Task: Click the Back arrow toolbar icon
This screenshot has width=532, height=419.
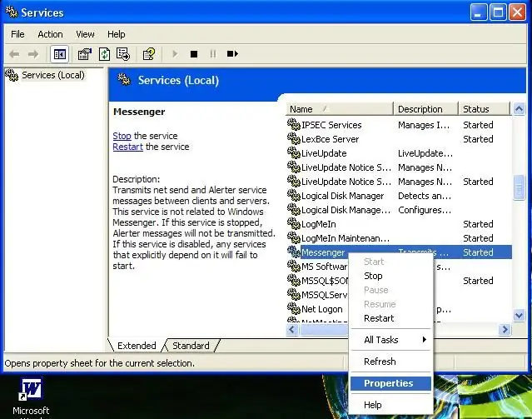Action: tap(15, 54)
